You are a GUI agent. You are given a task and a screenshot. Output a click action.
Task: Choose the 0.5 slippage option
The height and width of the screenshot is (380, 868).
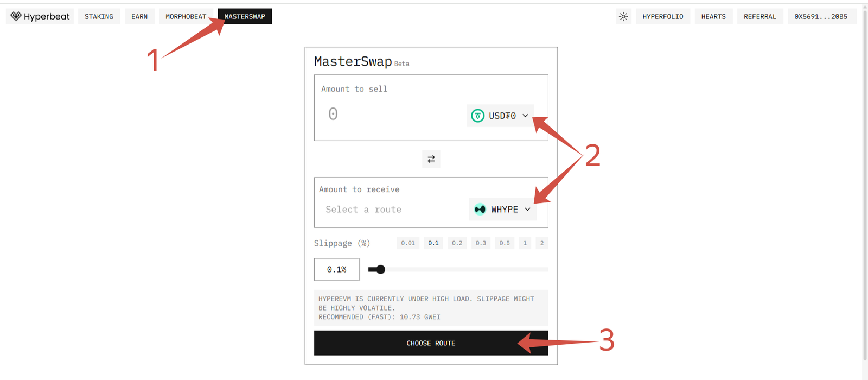point(505,243)
